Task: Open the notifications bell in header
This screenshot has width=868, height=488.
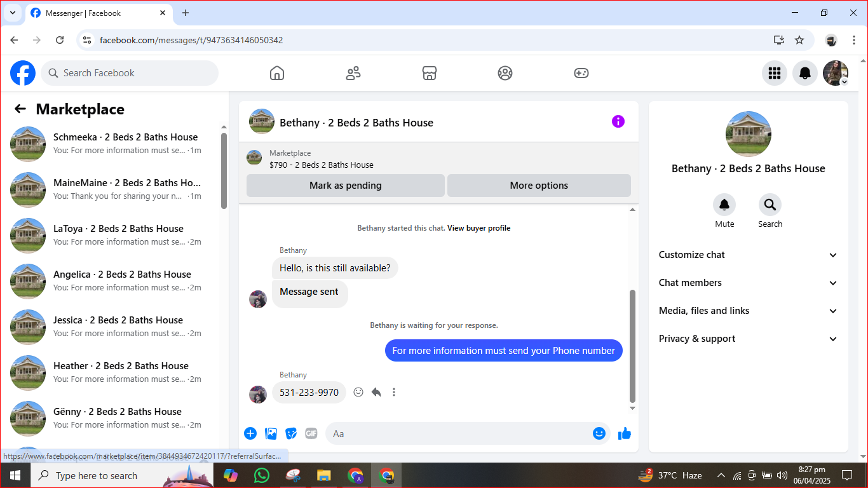Action: click(x=805, y=73)
